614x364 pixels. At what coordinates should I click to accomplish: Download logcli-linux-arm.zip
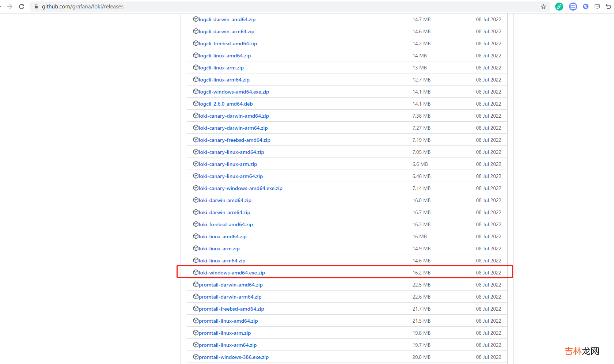tap(221, 68)
